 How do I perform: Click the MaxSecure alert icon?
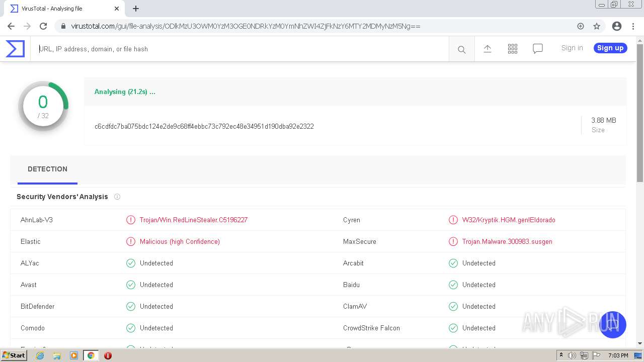point(453,241)
